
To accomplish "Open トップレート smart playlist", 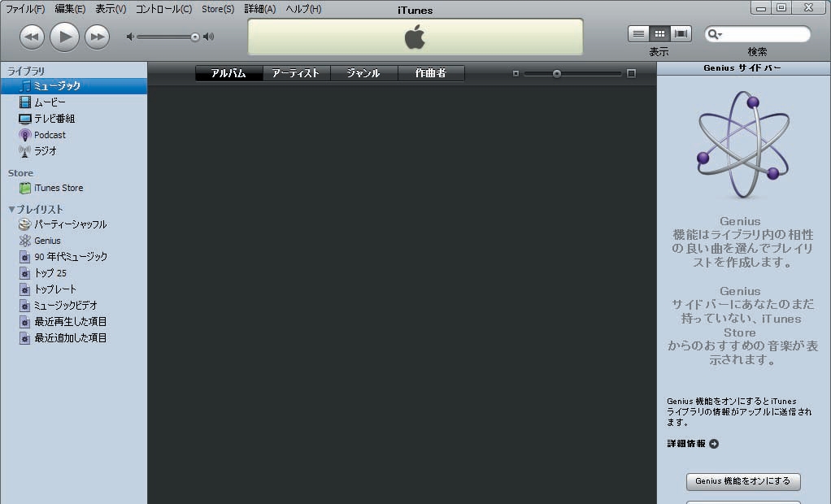I will coord(74,289).
